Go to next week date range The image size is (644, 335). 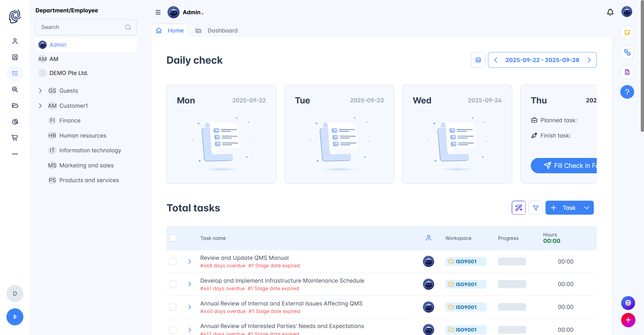(x=589, y=60)
